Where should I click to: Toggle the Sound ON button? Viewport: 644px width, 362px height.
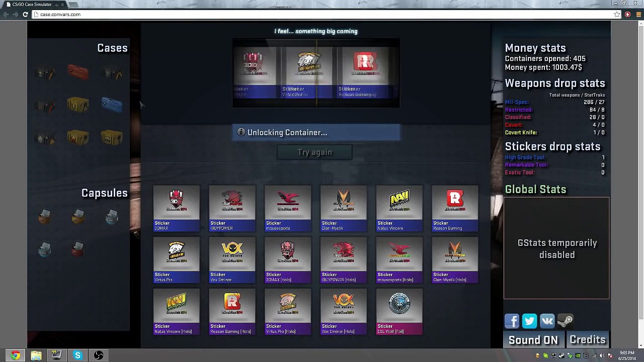coord(533,340)
